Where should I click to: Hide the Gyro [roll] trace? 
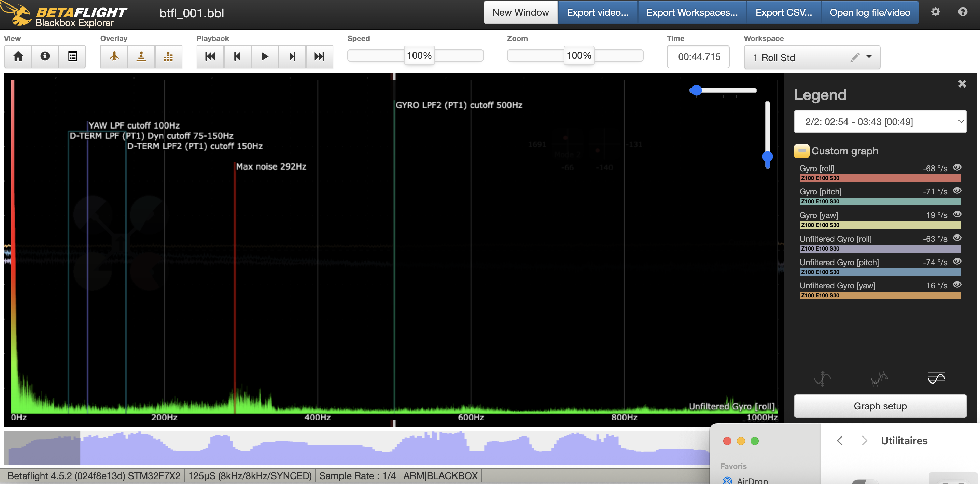[x=957, y=167]
